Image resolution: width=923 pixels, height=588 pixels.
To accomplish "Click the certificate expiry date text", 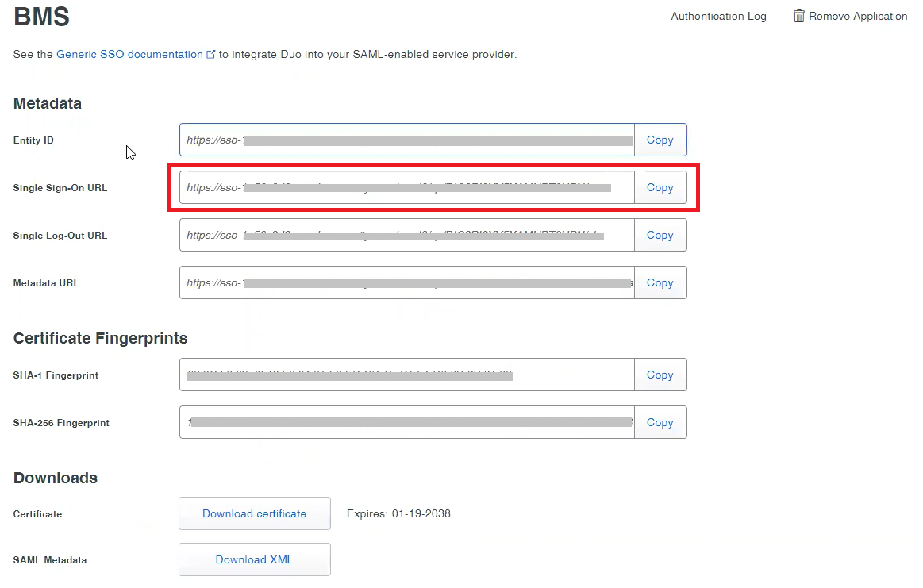I will tap(398, 514).
